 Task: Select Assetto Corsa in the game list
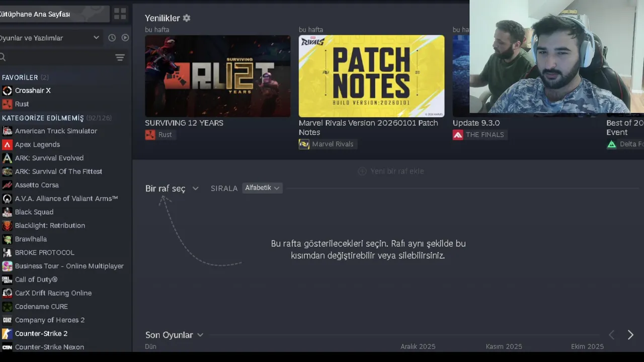(x=37, y=185)
